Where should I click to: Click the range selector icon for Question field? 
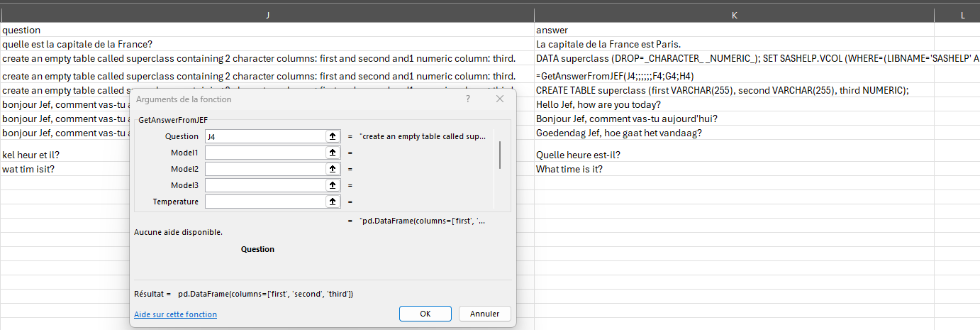coord(331,136)
